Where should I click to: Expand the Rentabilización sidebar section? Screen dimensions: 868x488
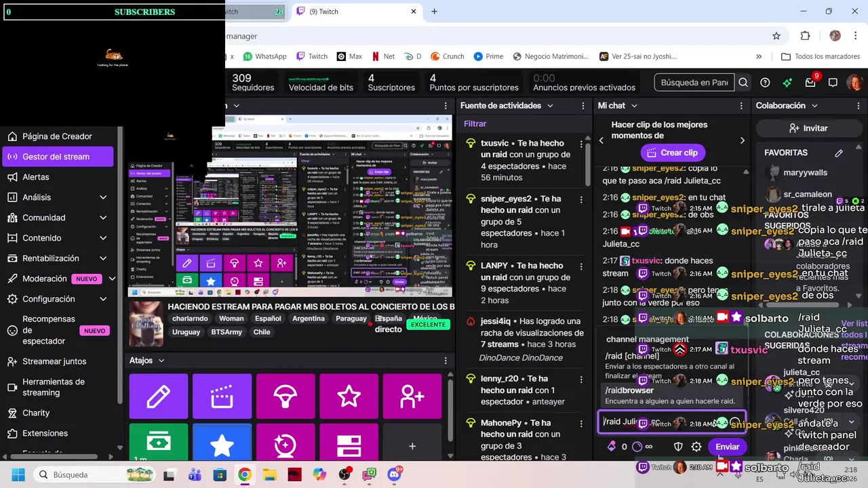click(103, 258)
